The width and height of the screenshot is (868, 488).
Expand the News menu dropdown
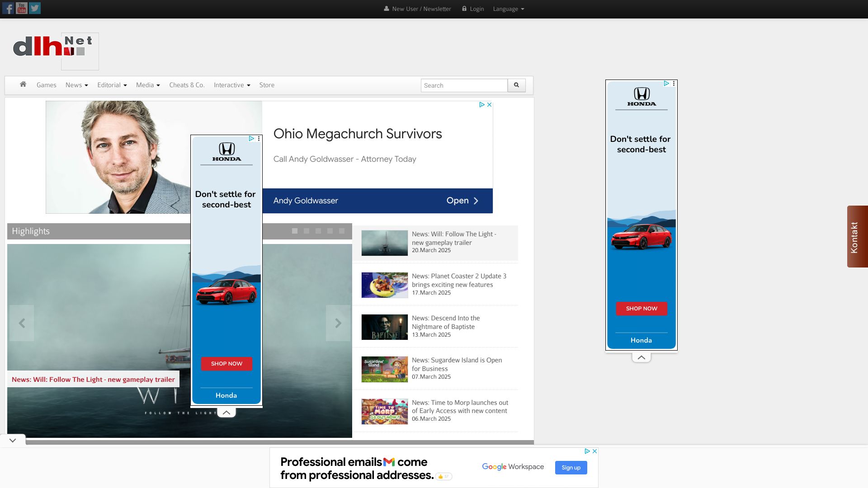pos(76,85)
